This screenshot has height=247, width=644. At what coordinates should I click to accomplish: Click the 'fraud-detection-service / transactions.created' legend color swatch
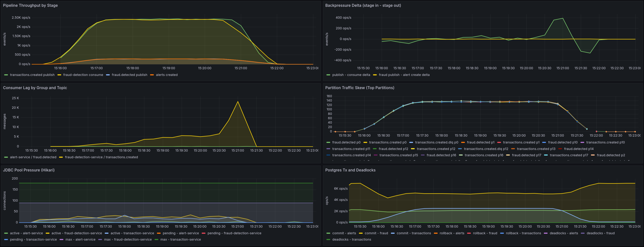click(61, 157)
